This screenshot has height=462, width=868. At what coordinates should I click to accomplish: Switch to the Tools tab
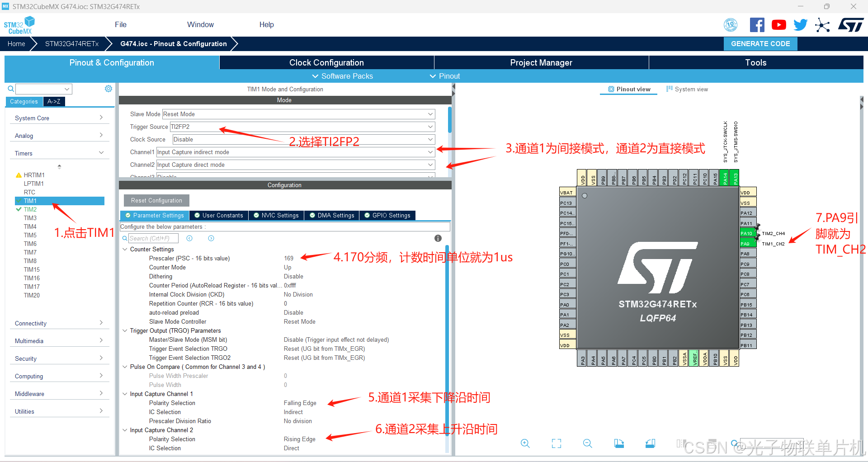(x=756, y=62)
